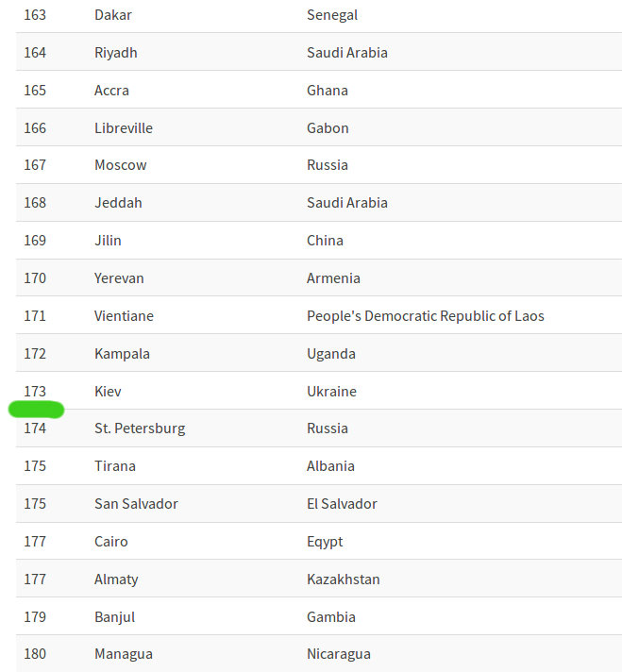Click the green highlight mark under 173
The height and width of the screenshot is (672, 622).
[36, 410]
